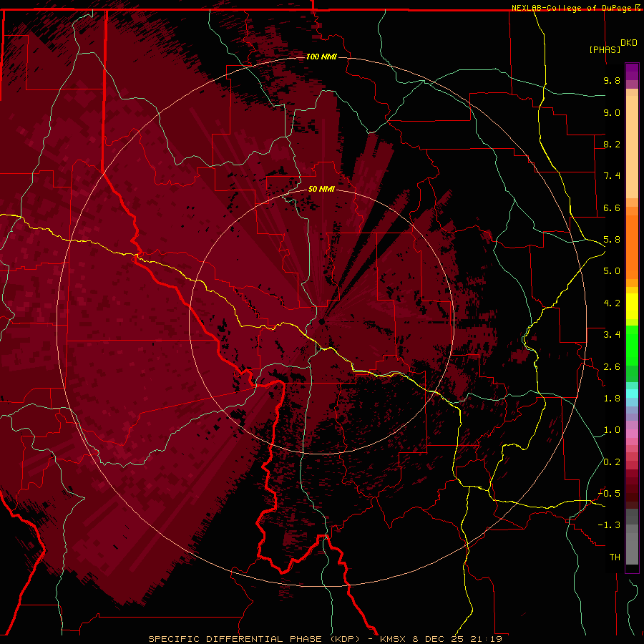644x644 pixels.
Task: Click the 1.8 scale value
Action: coord(612,399)
